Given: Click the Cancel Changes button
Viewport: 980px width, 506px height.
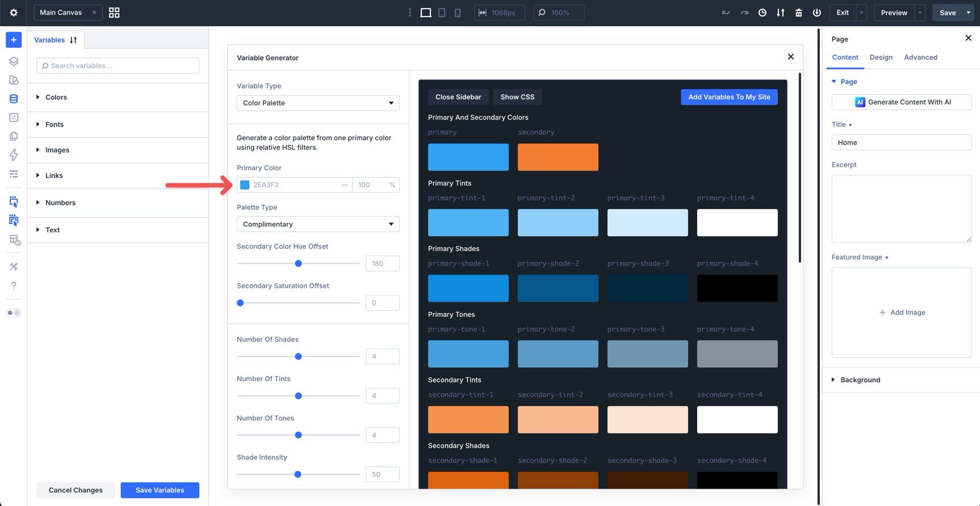Looking at the screenshot, I should pyautogui.click(x=76, y=490).
